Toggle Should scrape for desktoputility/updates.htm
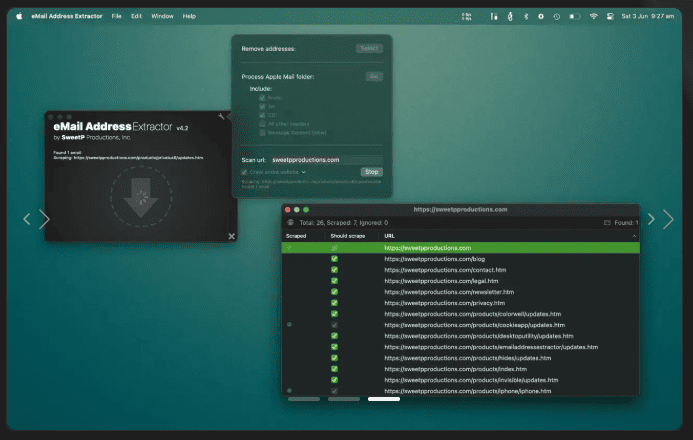Screen dimensions: 693x440 (x=335, y=336)
